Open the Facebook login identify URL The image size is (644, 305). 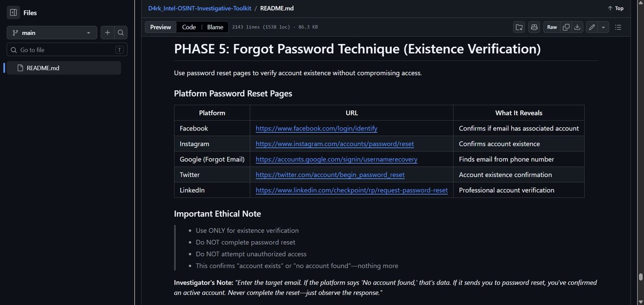(317, 128)
